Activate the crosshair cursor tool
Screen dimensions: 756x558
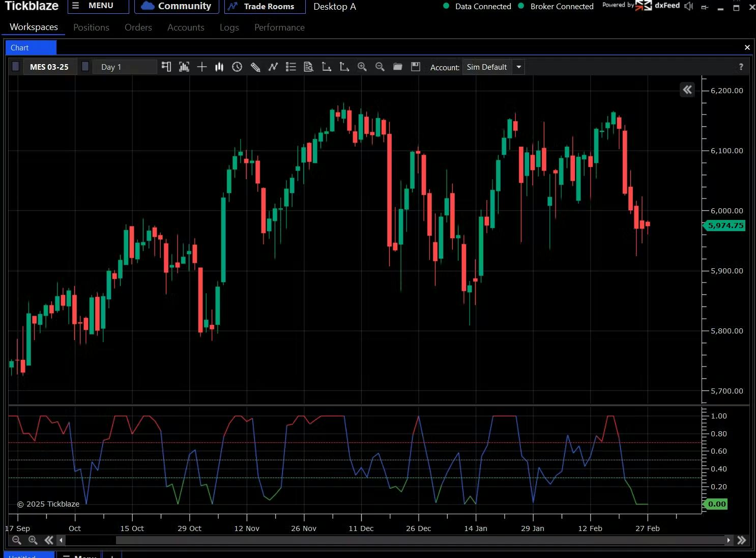[202, 67]
